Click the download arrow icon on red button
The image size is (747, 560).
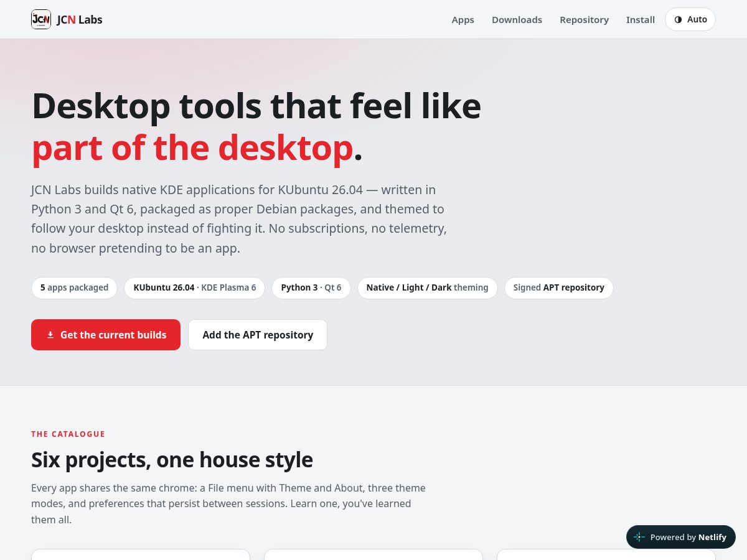coord(50,335)
